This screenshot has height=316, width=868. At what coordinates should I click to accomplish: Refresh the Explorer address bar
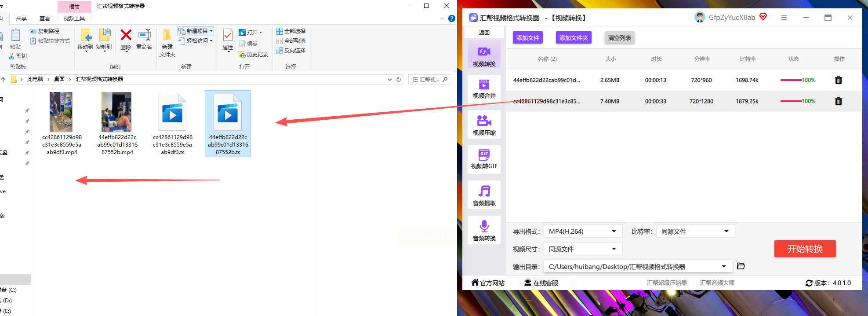pos(399,79)
